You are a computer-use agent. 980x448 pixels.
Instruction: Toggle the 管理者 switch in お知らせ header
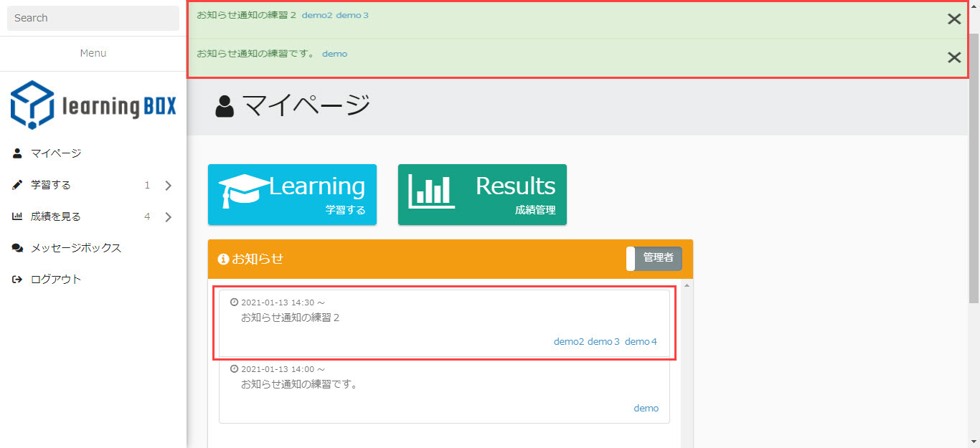(654, 258)
